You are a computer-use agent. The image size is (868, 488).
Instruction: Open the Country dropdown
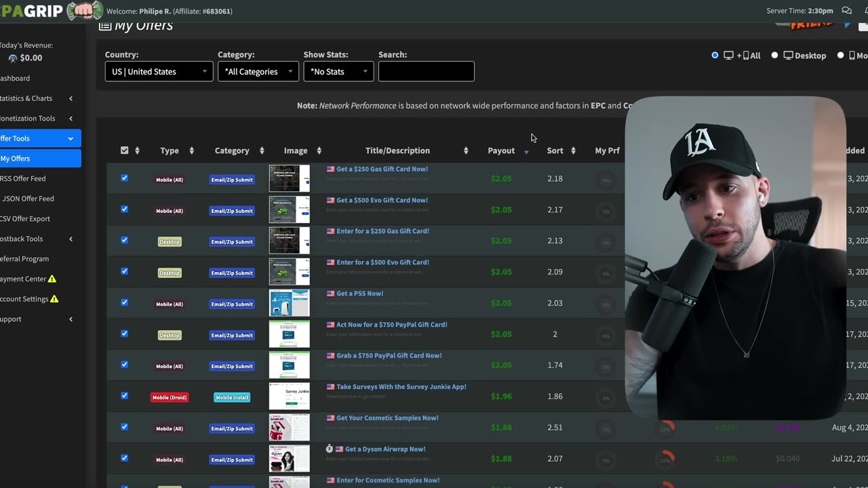159,71
